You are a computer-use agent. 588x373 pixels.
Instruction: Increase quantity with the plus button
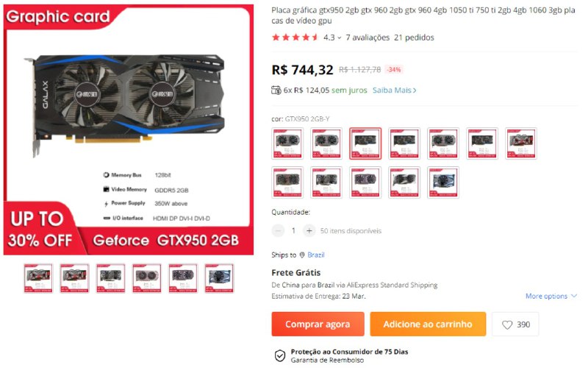tap(309, 231)
